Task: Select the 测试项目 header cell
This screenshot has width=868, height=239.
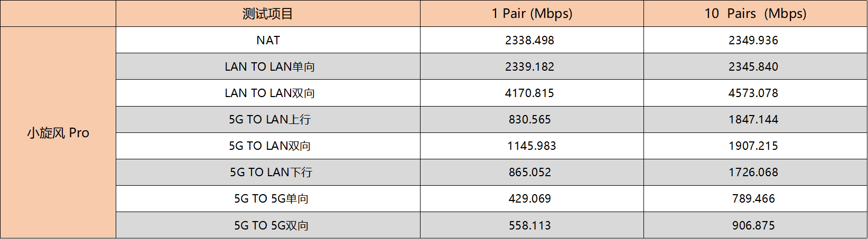Action: pos(268,14)
